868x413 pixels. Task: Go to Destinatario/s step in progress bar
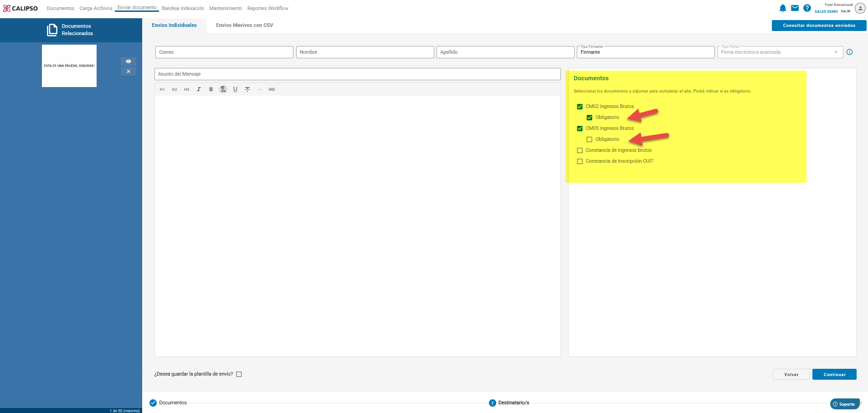pos(509,403)
